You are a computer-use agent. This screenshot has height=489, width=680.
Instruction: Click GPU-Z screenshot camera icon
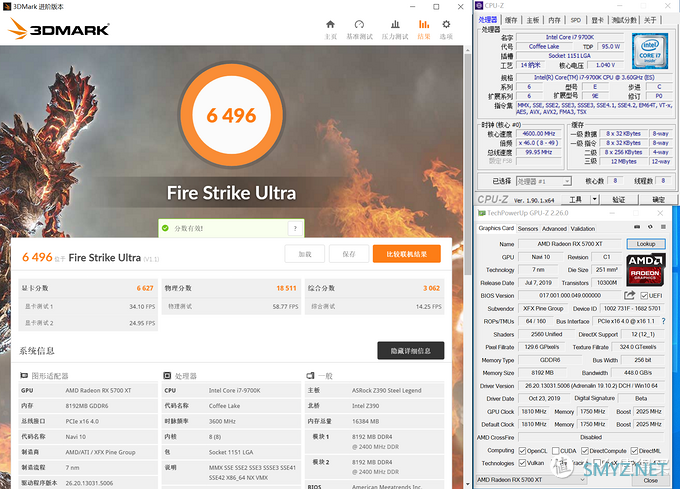637,227
